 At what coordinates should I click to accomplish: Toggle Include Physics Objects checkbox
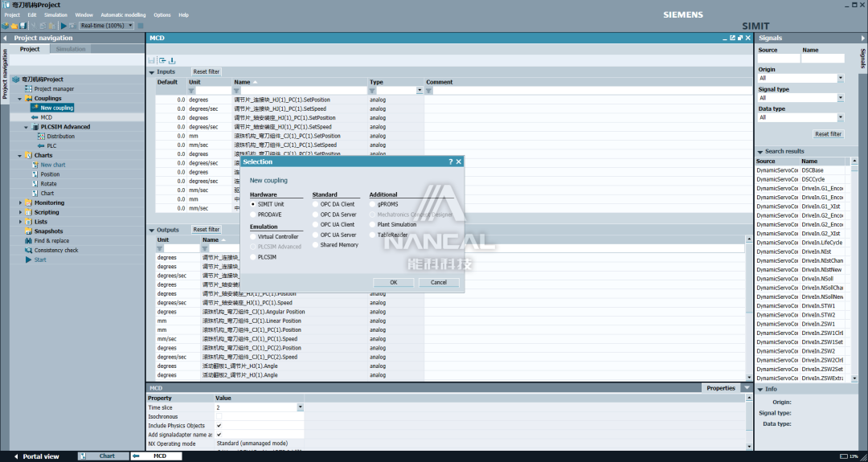click(219, 426)
